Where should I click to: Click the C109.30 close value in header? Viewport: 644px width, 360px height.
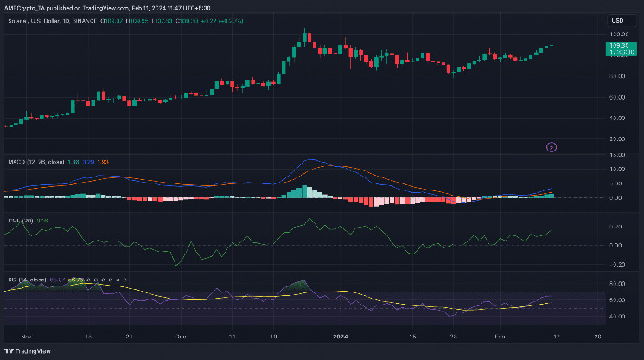[x=187, y=21]
